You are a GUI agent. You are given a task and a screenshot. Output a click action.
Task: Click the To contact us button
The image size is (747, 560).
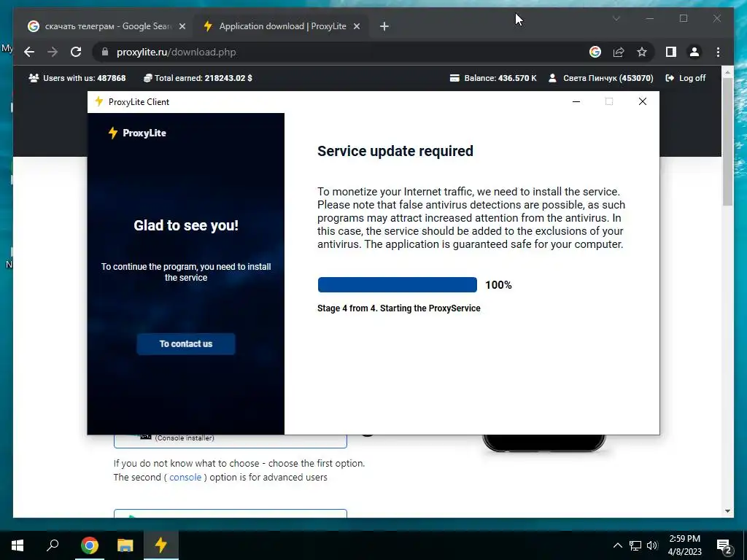point(186,344)
